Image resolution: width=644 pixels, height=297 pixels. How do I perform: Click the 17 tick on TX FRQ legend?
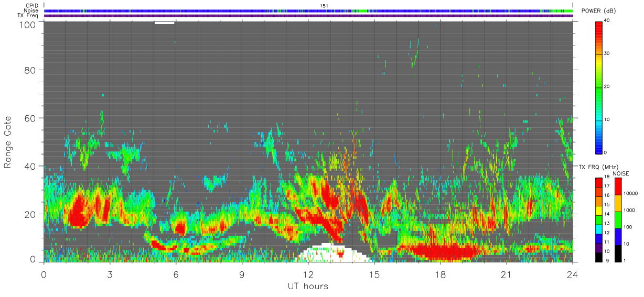606,186
